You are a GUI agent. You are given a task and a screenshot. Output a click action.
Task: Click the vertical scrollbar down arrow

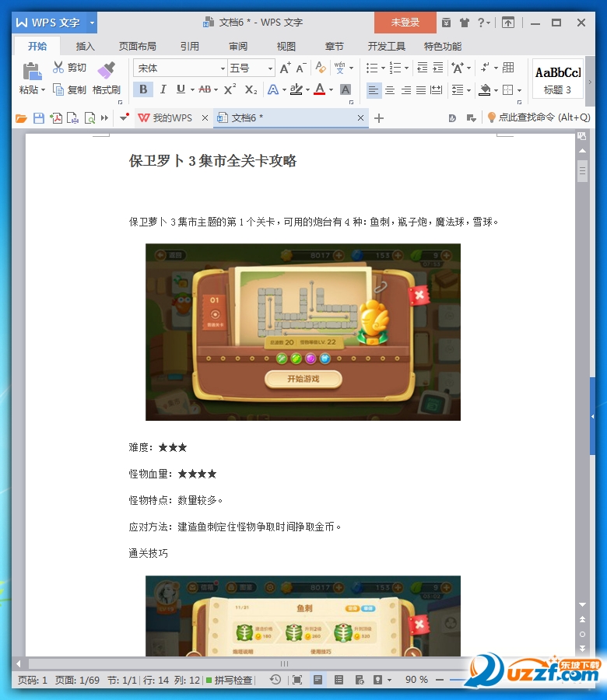coord(582,604)
